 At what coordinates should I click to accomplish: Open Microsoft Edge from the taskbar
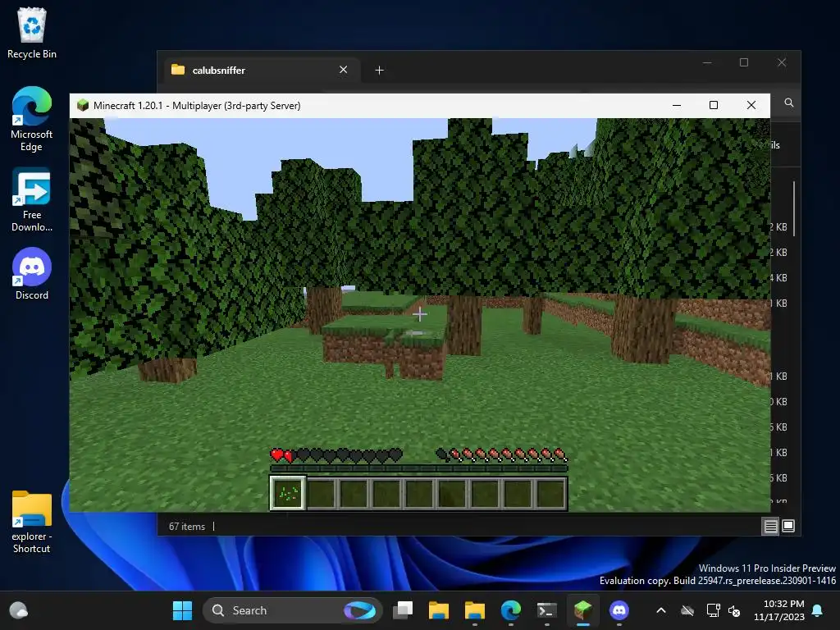pyautogui.click(x=511, y=610)
